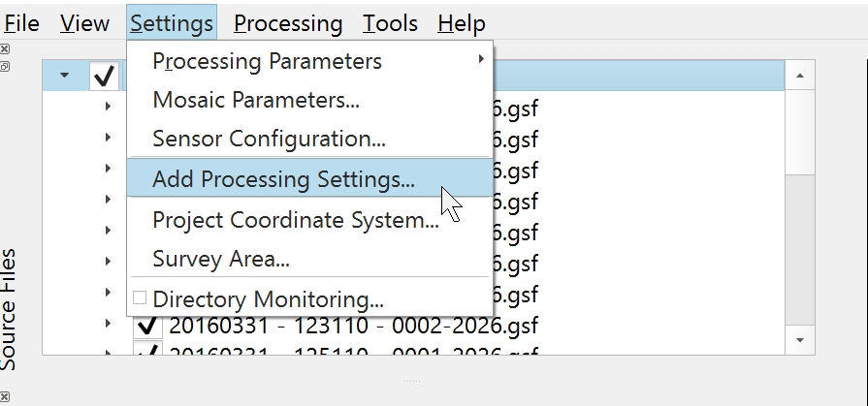Choose Mosaic Parameters from Settings menu

pyautogui.click(x=256, y=100)
